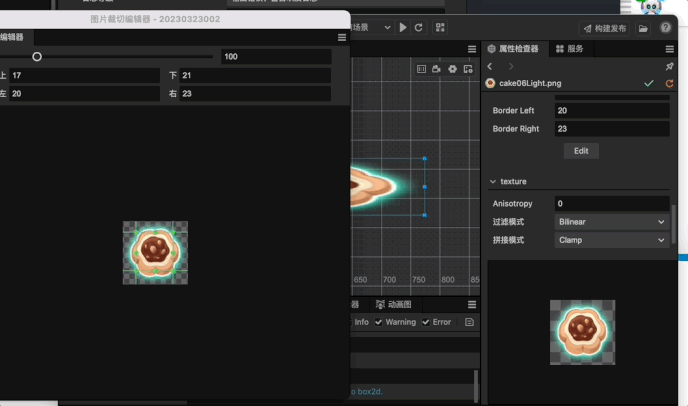Click the Border Left input field
The image size is (688, 406).
(x=612, y=111)
